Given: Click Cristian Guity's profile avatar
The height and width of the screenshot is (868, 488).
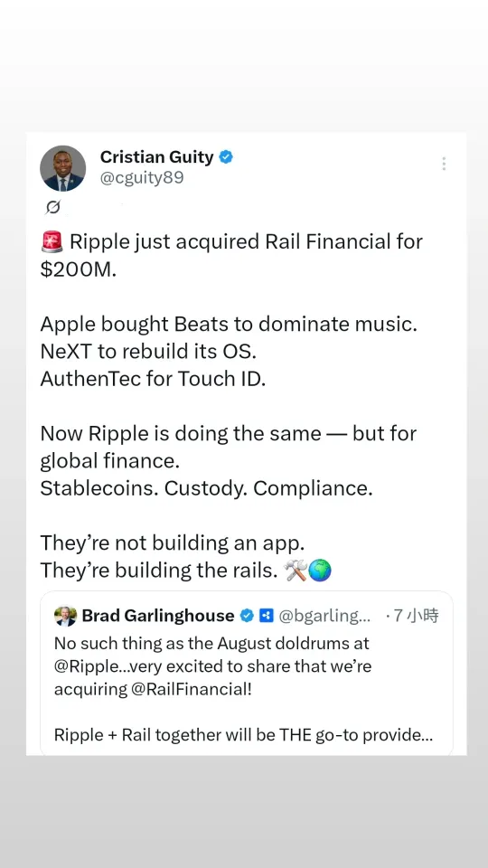Looking at the screenshot, I should pos(62,168).
